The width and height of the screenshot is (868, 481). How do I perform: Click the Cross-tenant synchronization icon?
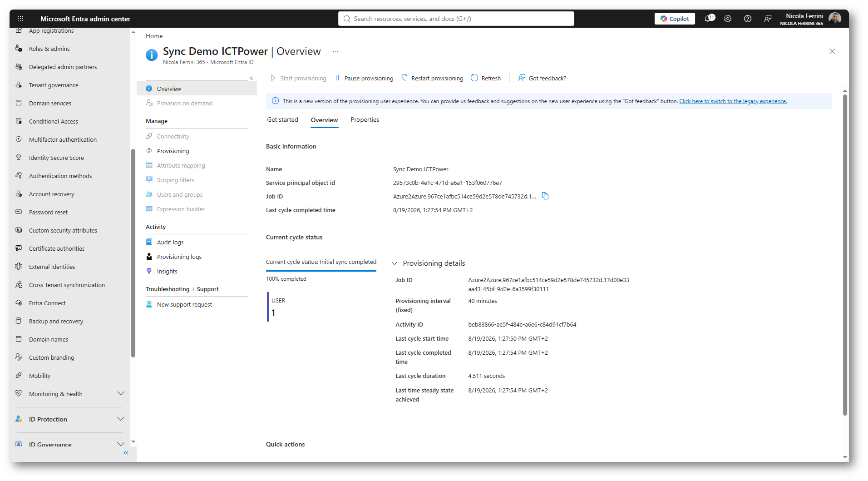pyautogui.click(x=19, y=285)
